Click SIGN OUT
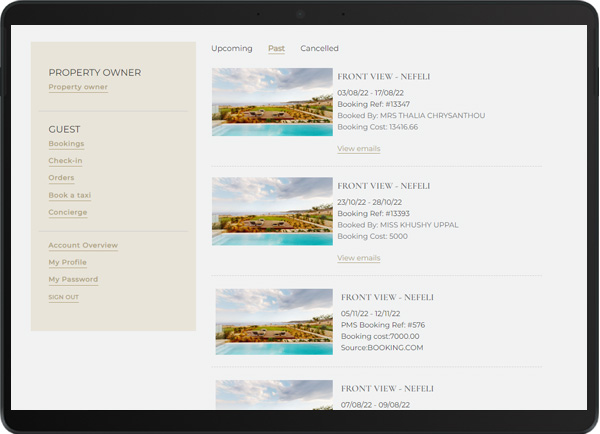 click(64, 297)
